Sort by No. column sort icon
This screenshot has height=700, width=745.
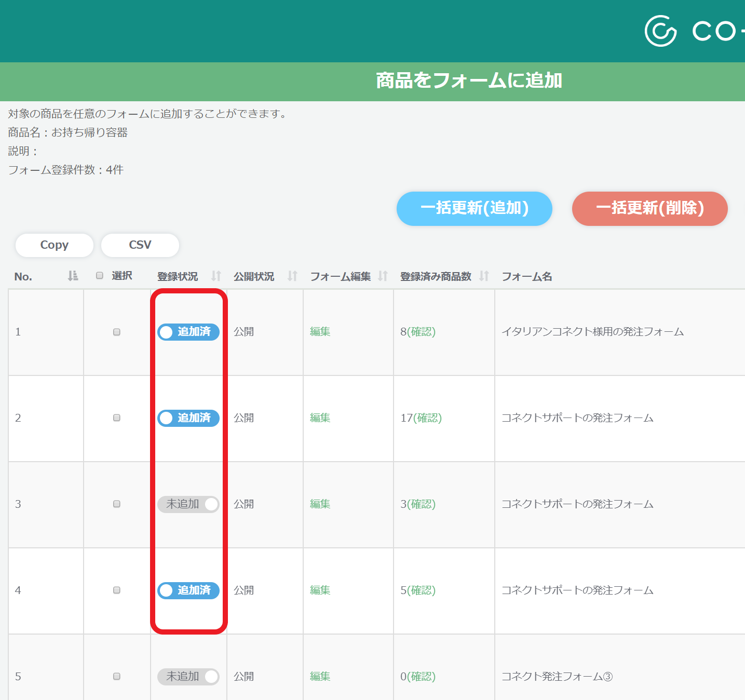click(x=73, y=276)
